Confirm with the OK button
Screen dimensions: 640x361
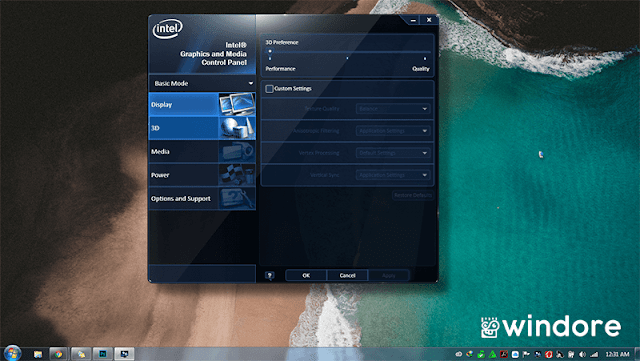click(x=306, y=276)
